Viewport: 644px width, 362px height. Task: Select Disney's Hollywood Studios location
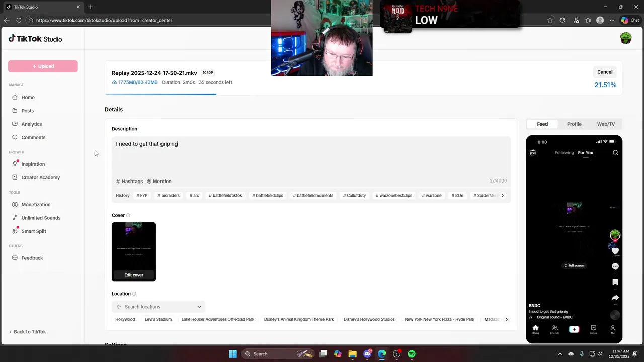pos(369,319)
